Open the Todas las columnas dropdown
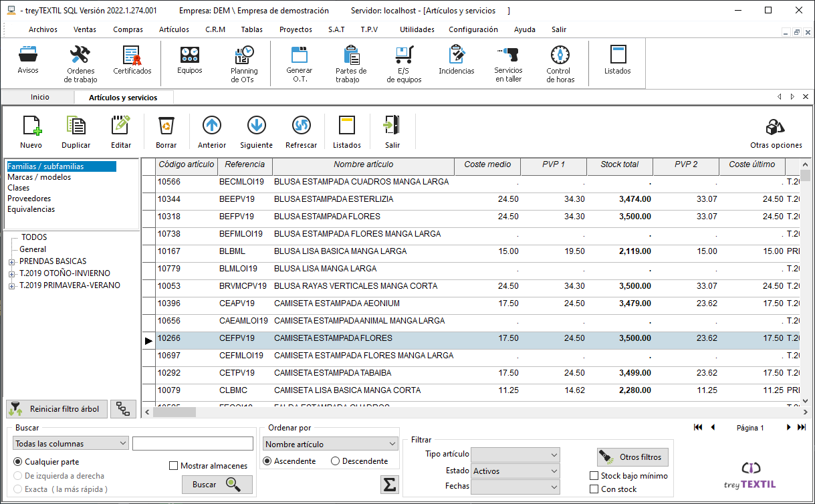The image size is (815, 504). click(x=70, y=443)
